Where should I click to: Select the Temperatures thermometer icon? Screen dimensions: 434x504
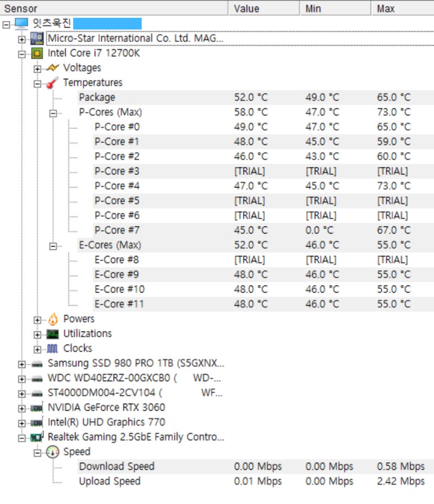pyautogui.click(x=51, y=82)
